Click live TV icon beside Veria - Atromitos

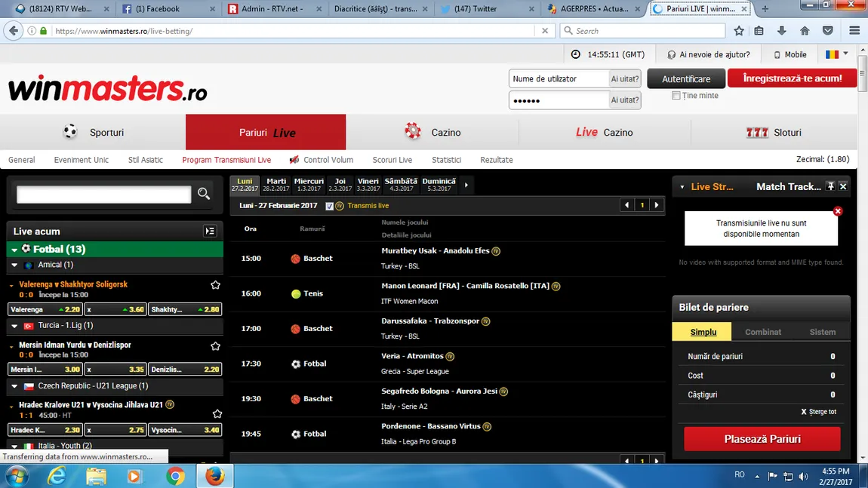[450, 356]
